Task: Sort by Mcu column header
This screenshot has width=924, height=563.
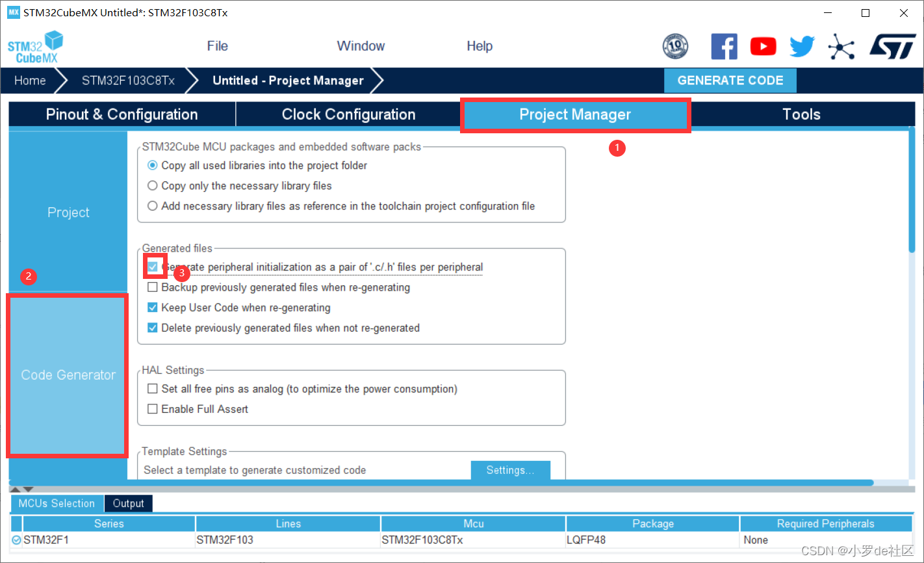Action: (x=473, y=523)
